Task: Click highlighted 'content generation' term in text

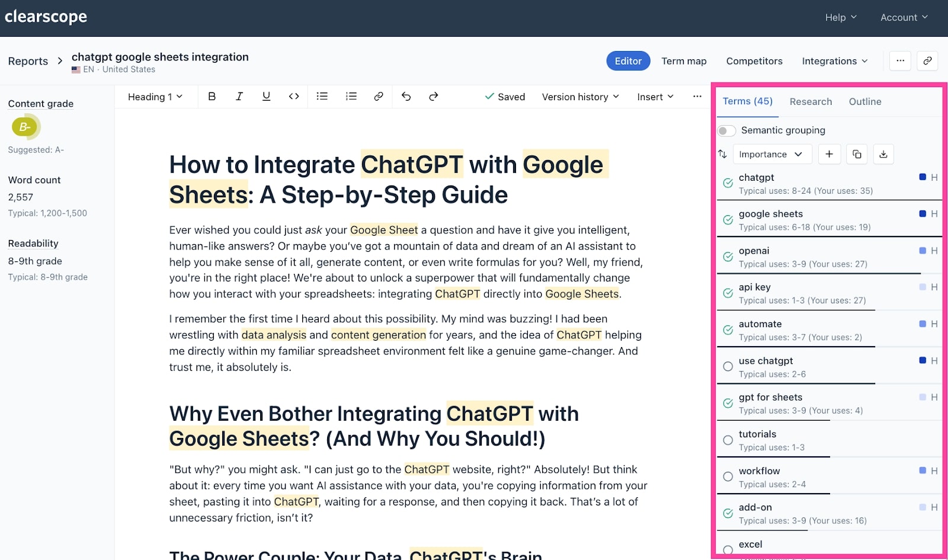Action: coord(379,335)
